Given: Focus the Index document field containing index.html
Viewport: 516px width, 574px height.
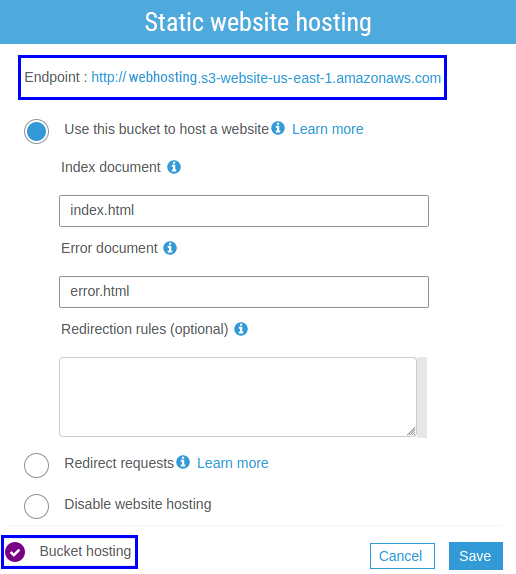Looking at the screenshot, I should [244, 211].
